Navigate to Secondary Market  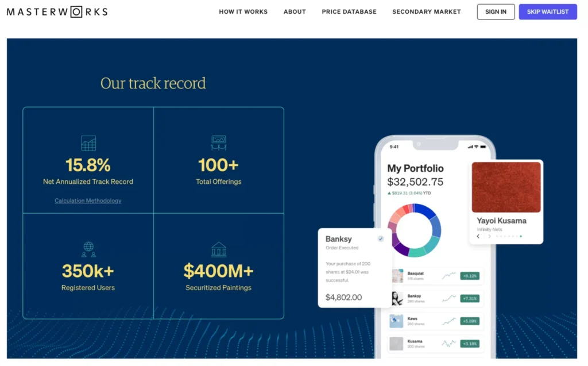tap(427, 11)
